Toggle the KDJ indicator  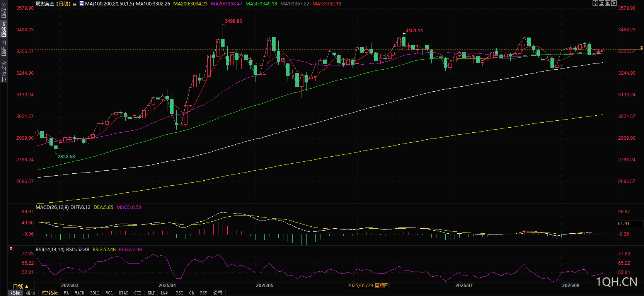point(151,293)
